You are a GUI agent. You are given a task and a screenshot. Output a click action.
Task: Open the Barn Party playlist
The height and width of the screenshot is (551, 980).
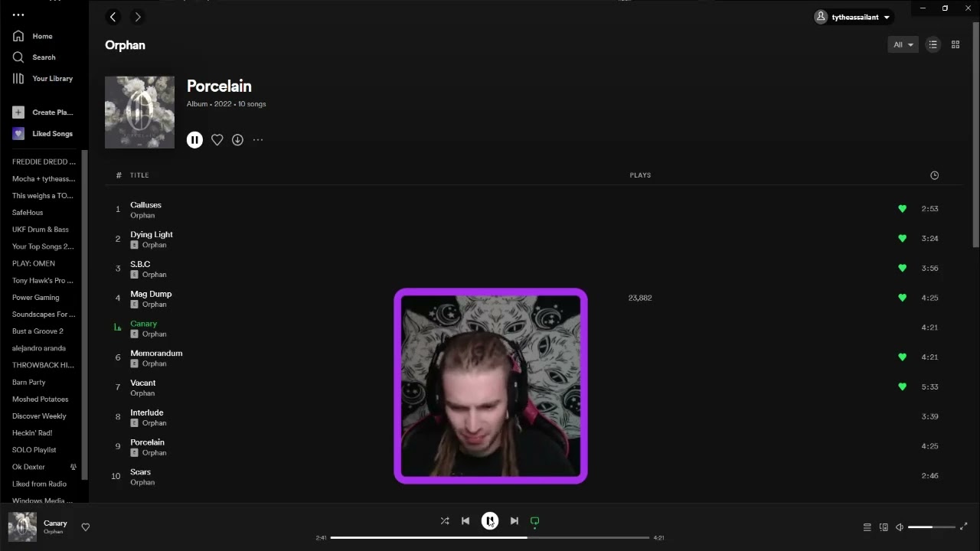pos(28,382)
